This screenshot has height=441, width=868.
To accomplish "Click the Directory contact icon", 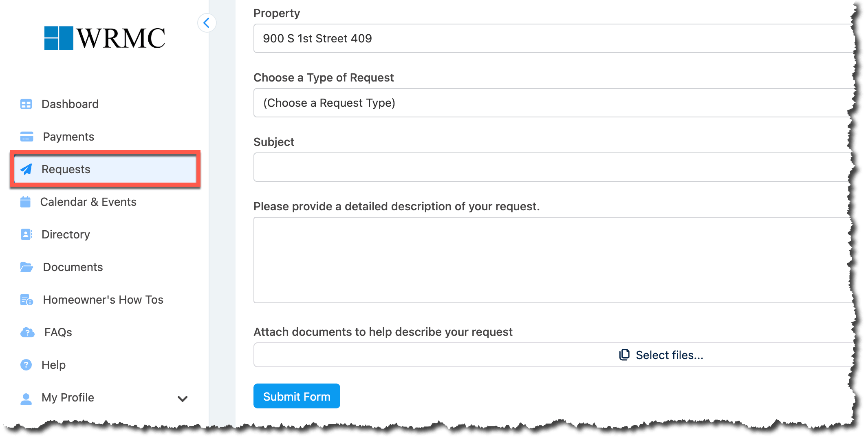I will tap(26, 235).
